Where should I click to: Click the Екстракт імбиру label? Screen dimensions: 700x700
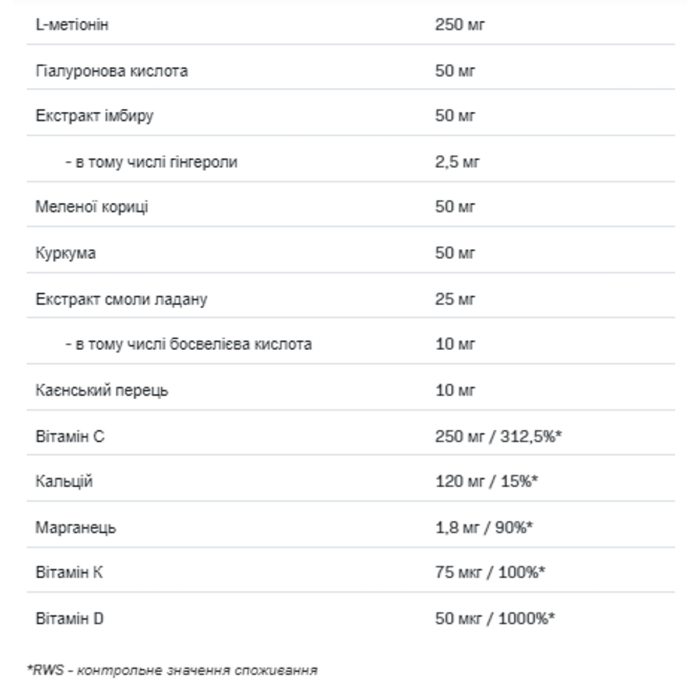[x=95, y=116]
